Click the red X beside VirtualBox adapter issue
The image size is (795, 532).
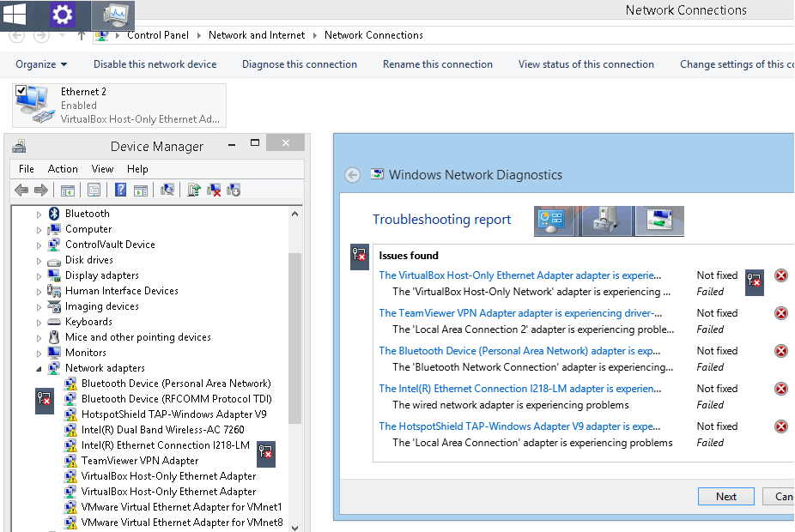point(781,275)
